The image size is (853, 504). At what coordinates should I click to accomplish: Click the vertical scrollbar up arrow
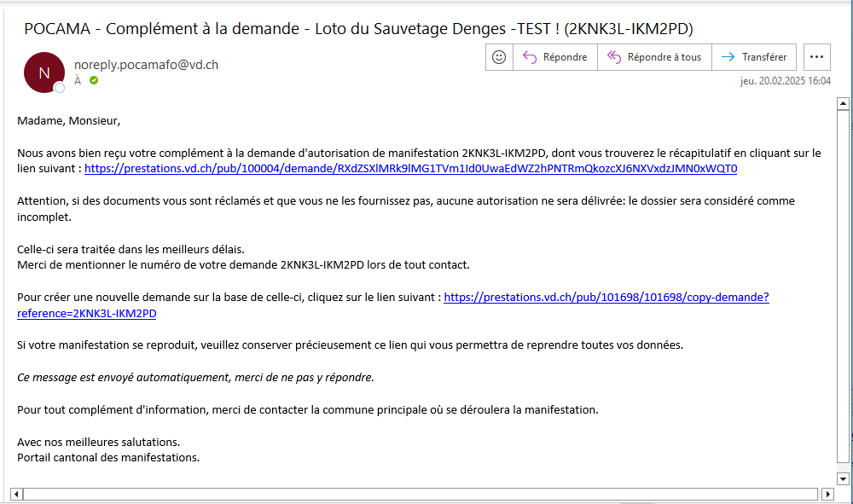[x=843, y=104]
